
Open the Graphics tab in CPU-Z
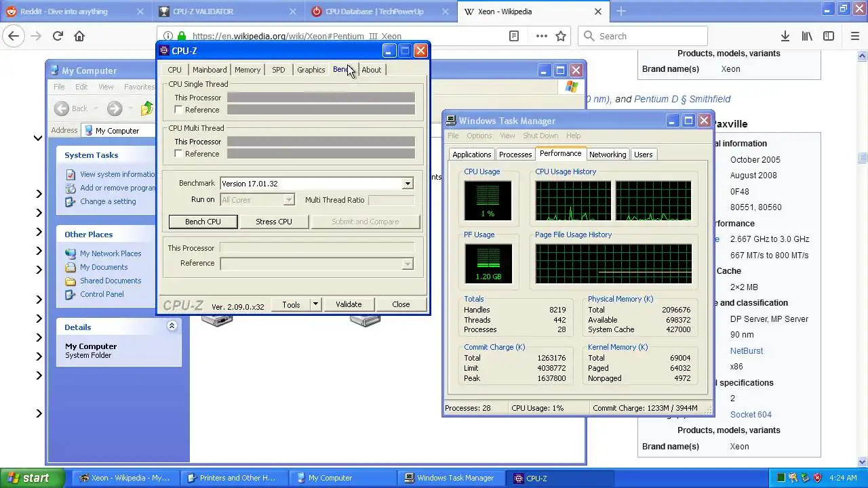tap(311, 70)
